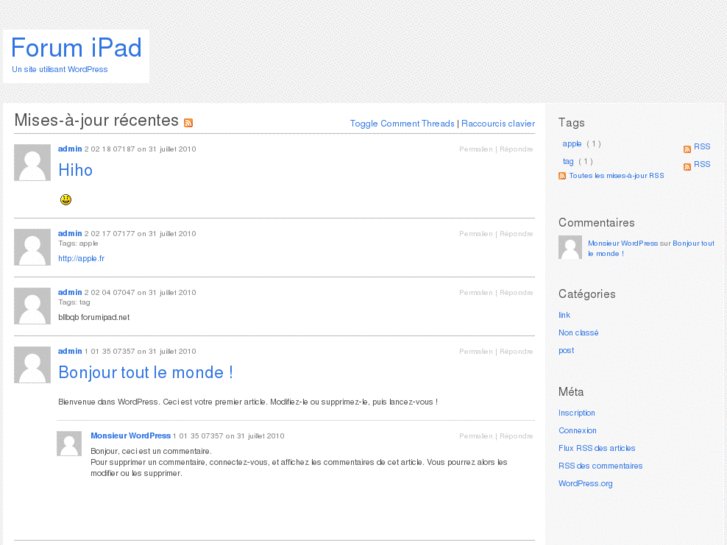Click admin's avatar on the apple.fr post

tap(32, 247)
